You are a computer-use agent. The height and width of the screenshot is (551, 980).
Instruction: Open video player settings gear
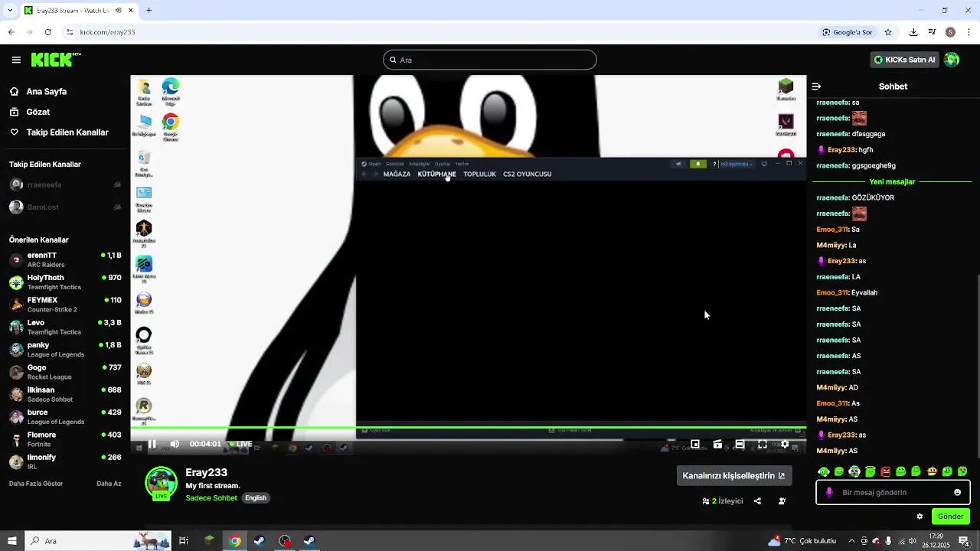coord(785,444)
